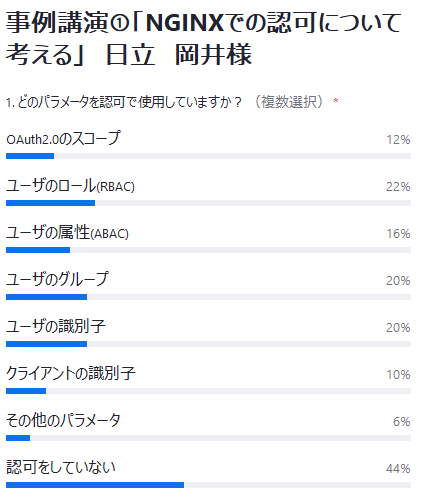Click the ユーザのロール(RBAC) result bar
This screenshot has width=425, height=497.
click(x=208, y=203)
